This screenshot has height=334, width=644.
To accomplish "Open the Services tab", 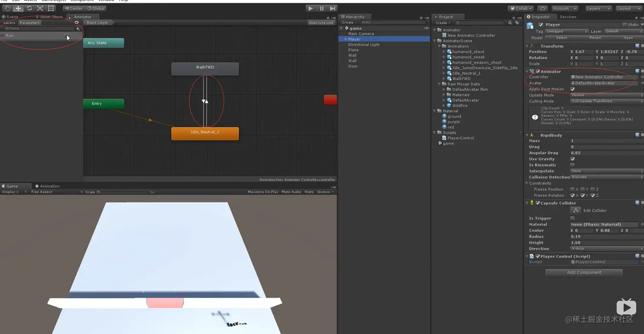I will point(568,17).
